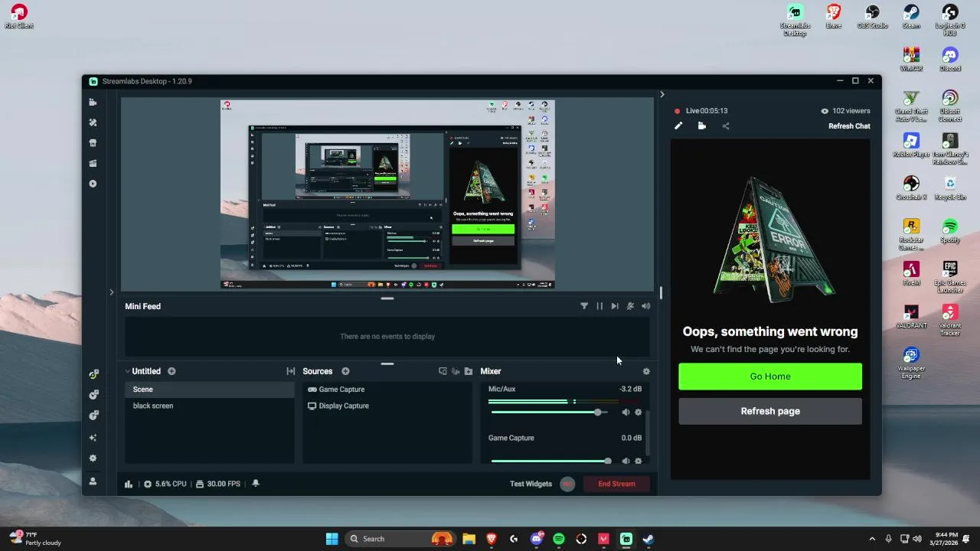Viewport: 980px width, 551px height.
Task: Toggle Mini Feed alerts bell-slash icon
Action: [630, 306]
